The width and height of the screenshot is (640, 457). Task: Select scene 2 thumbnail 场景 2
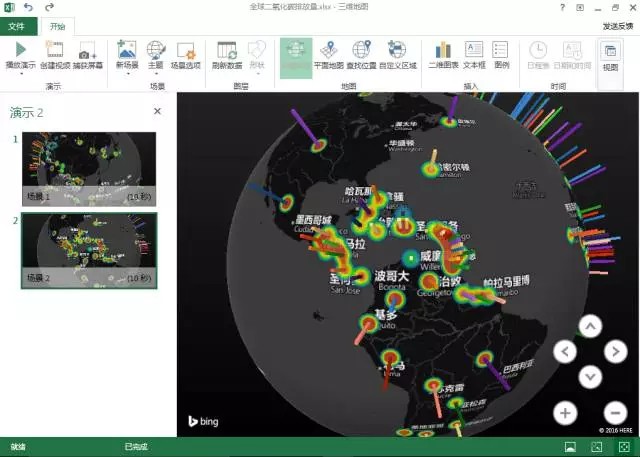click(89, 251)
